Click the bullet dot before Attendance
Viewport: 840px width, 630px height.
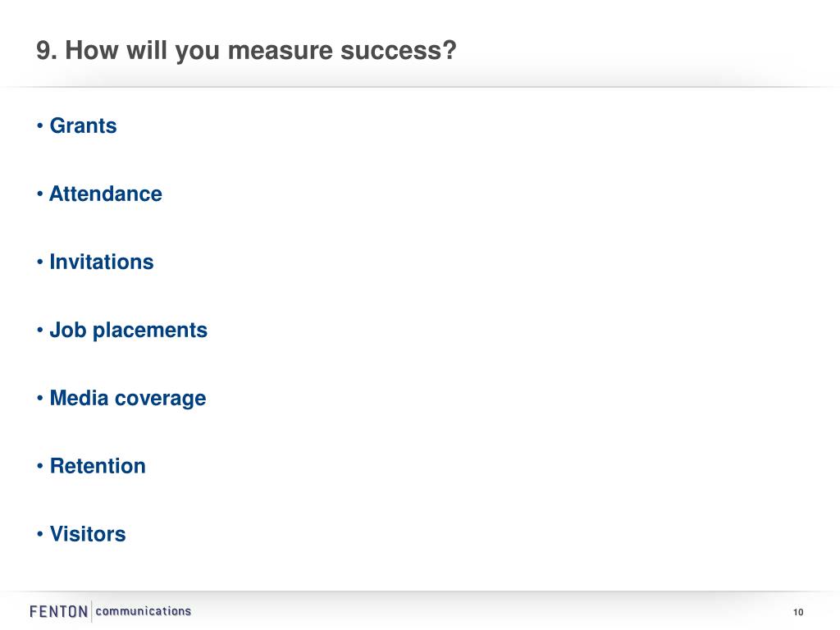39,194
